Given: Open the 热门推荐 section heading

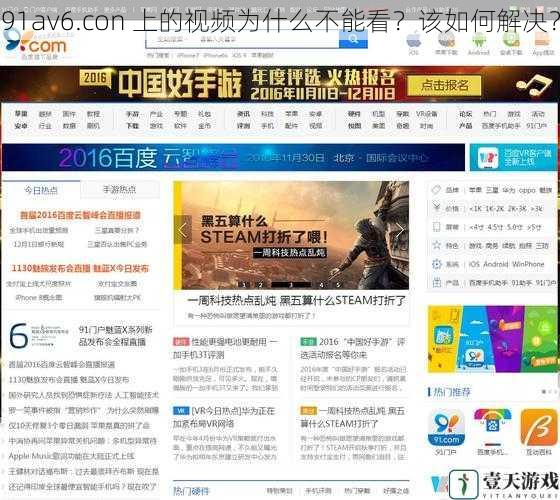Looking at the screenshot, I should [x=452, y=392].
